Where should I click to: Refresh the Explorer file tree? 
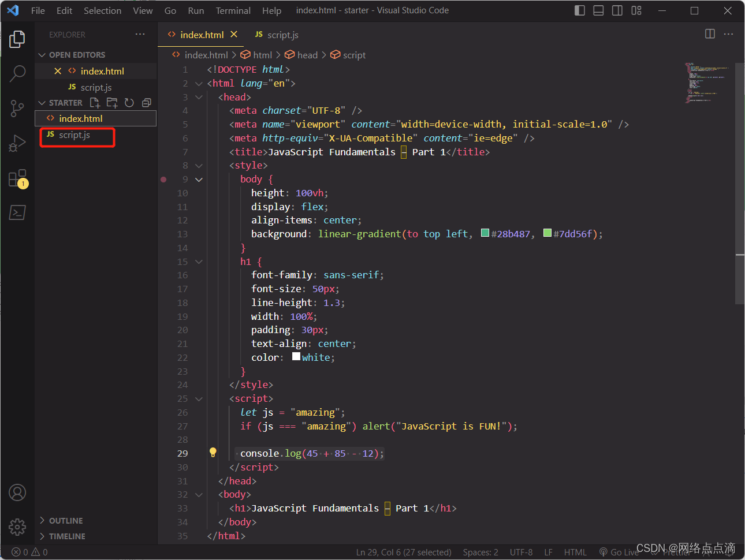coord(129,103)
